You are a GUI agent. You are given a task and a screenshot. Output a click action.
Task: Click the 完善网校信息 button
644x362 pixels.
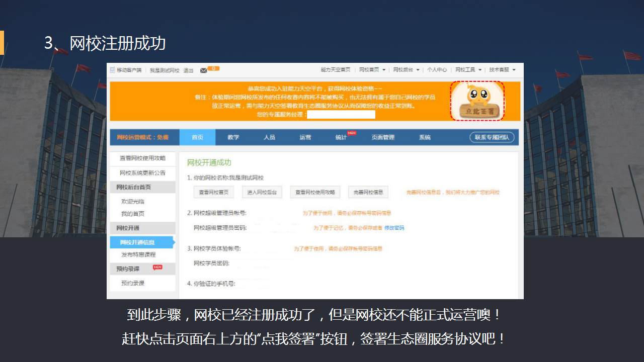368,192
